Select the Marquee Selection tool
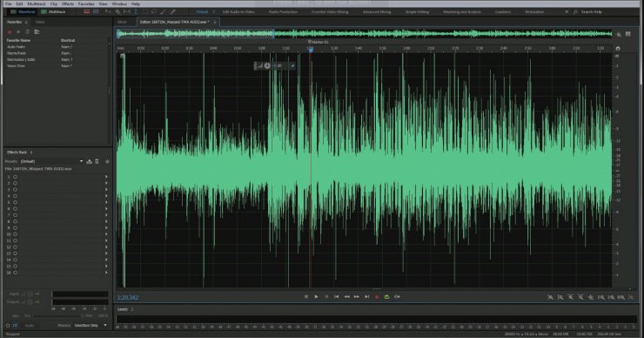 (x=144, y=12)
